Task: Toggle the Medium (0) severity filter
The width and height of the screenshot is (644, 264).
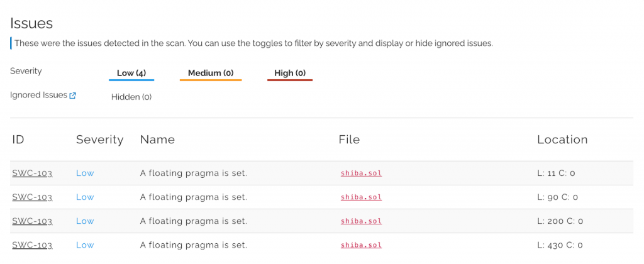Action: click(211, 74)
